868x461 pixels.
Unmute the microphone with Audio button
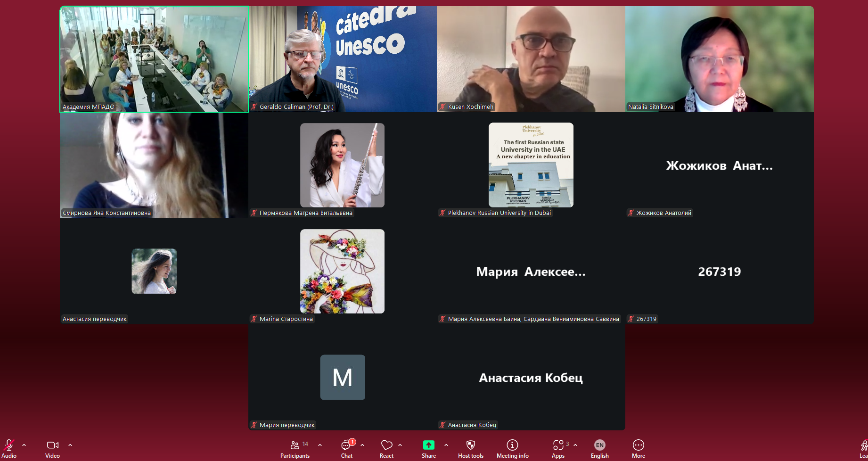click(x=9, y=448)
